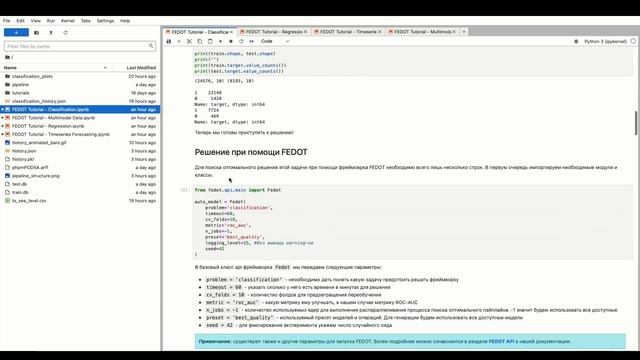Viewport: 640px width, 360px height.
Task: Select train.db file
Action: [x=80, y=192]
